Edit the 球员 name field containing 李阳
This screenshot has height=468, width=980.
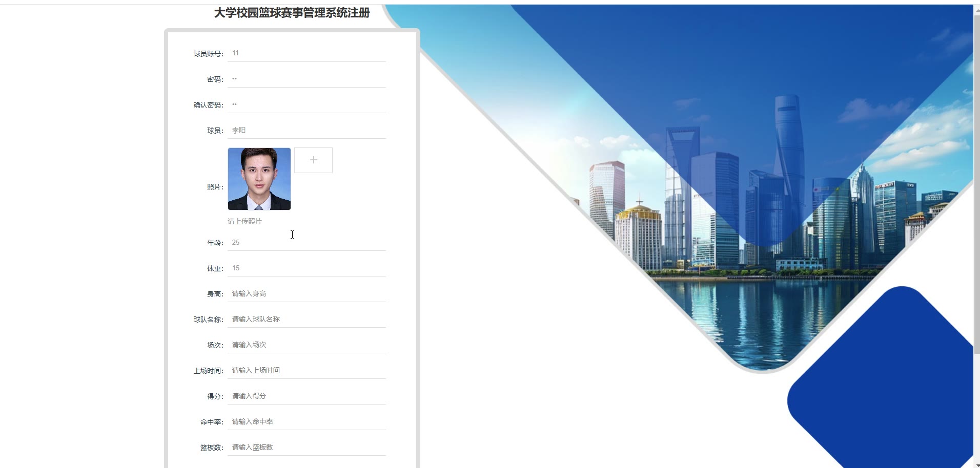[307, 130]
